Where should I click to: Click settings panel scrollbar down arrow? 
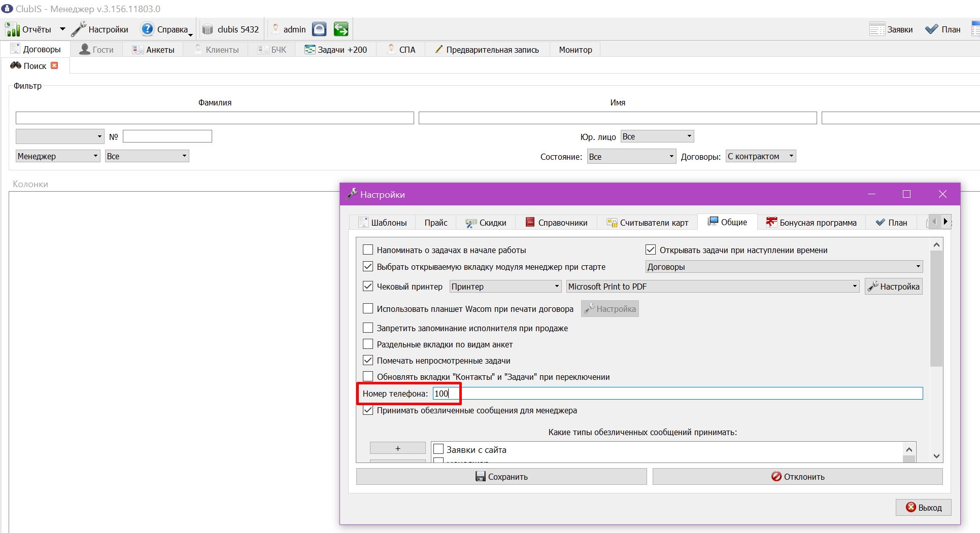937,456
